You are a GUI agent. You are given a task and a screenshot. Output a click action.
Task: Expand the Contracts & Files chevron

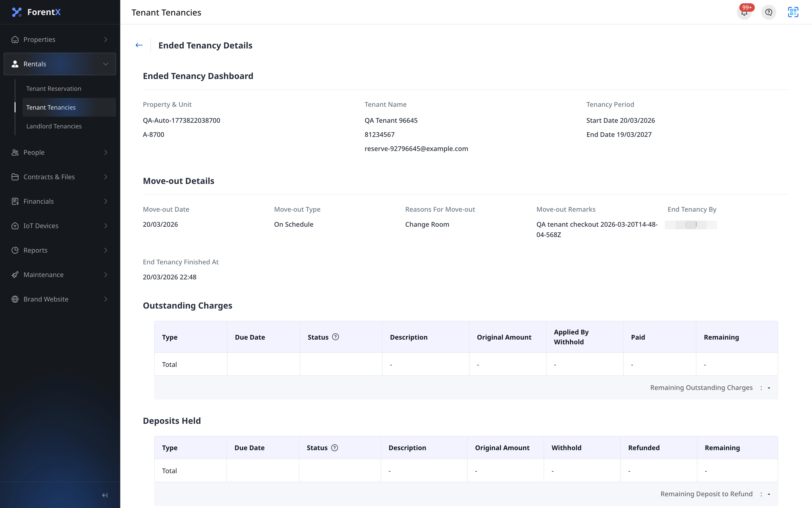click(x=106, y=177)
